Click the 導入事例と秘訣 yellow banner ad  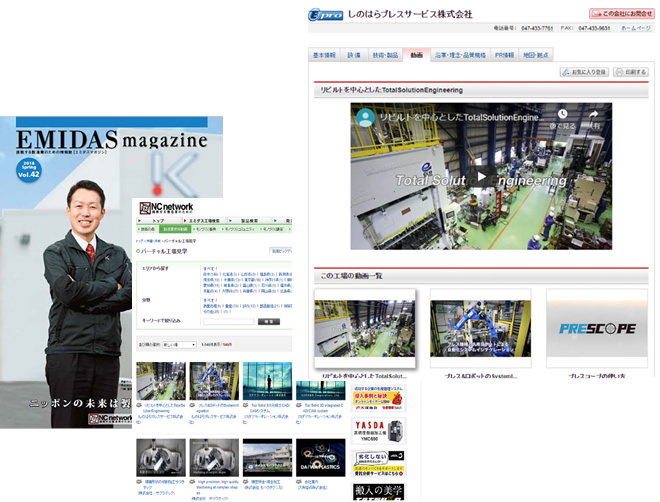(x=379, y=398)
